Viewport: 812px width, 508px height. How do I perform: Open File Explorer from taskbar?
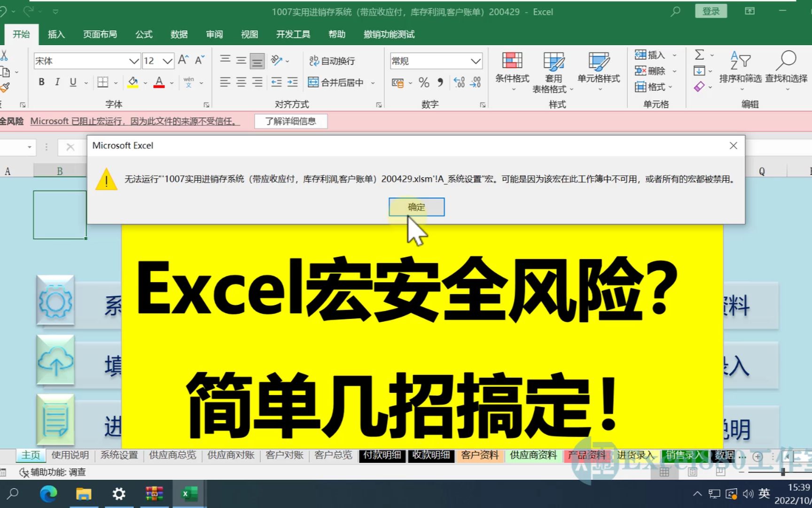click(84, 494)
